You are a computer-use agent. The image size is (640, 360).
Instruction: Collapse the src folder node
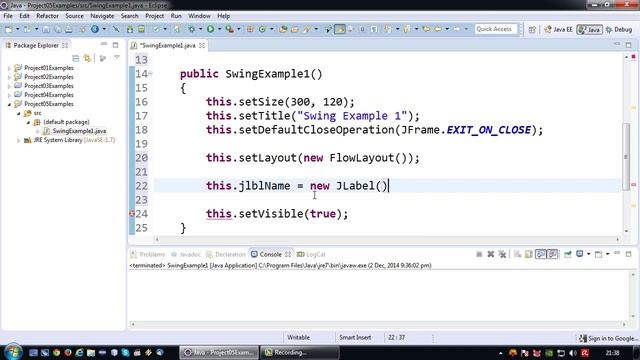pos(19,113)
